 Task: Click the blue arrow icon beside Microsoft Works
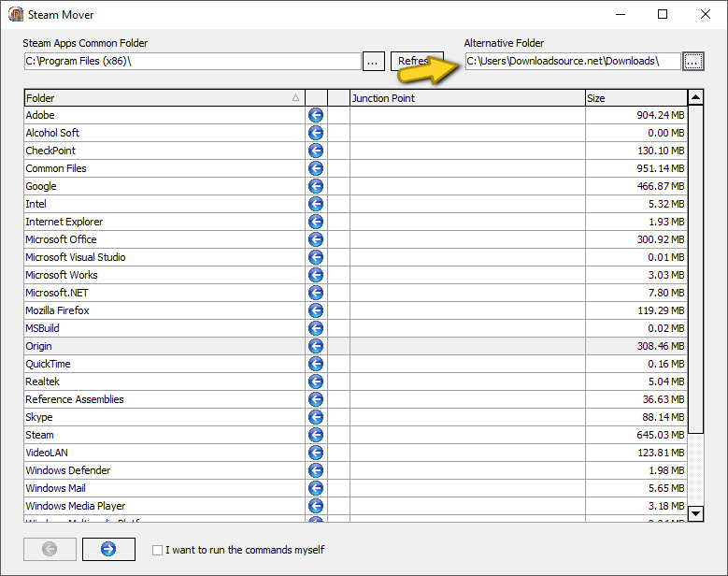(316, 275)
